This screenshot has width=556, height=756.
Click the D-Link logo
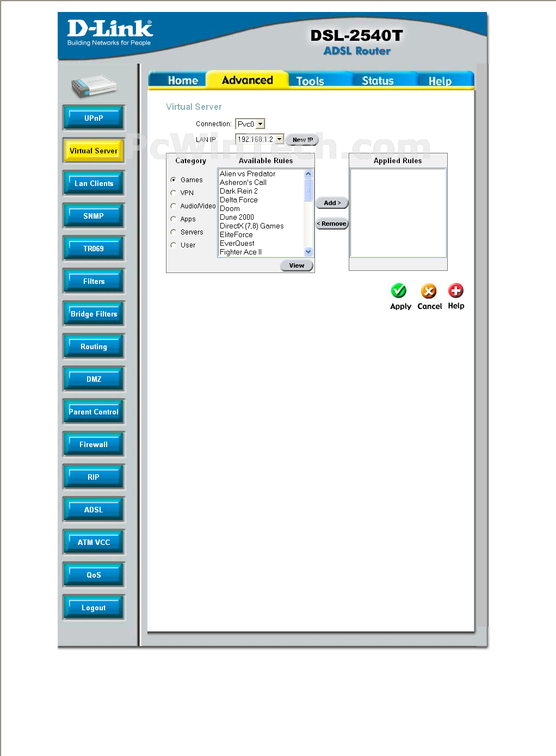tap(110, 33)
